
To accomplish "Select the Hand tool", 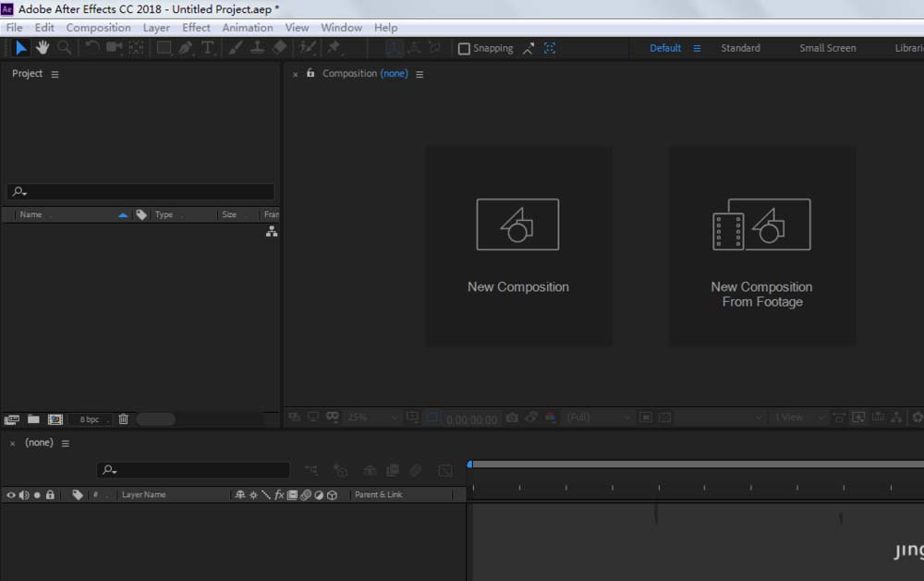I will [x=43, y=48].
